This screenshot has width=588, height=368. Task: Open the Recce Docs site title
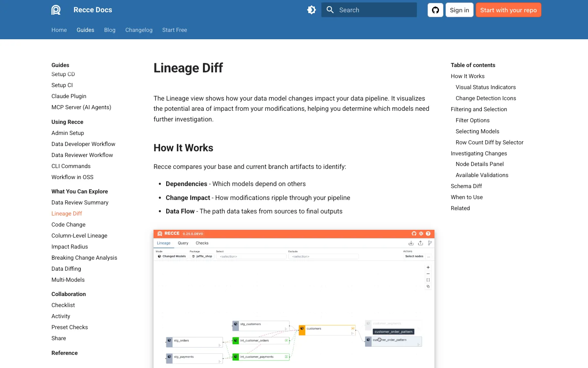point(93,10)
